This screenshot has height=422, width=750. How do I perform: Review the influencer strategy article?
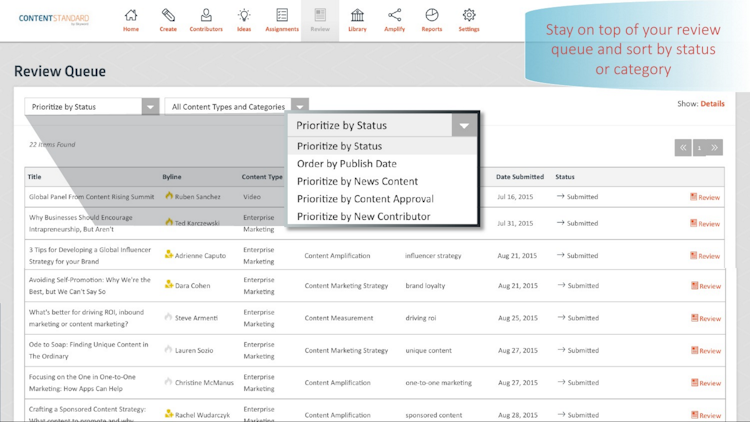tap(705, 256)
